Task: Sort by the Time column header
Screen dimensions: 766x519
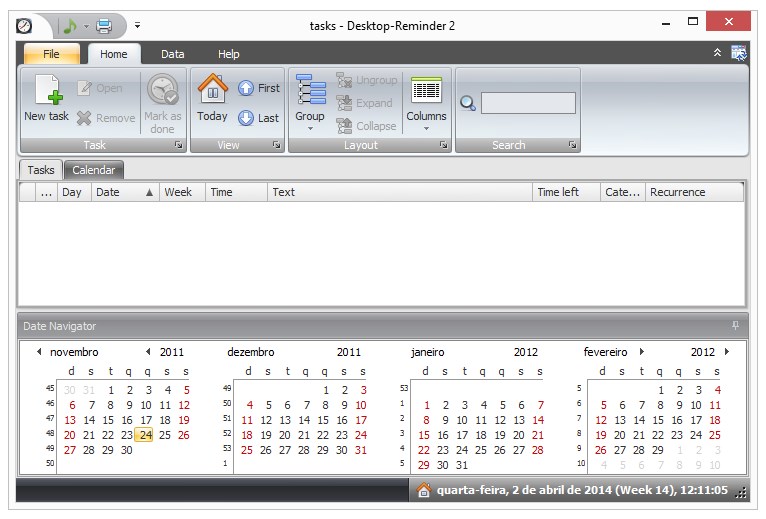Action: click(236, 192)
